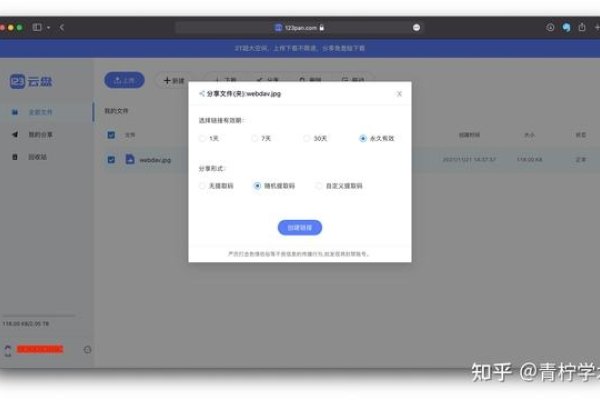Close the share file dialog
600x400 pixels.
point(399,94)
